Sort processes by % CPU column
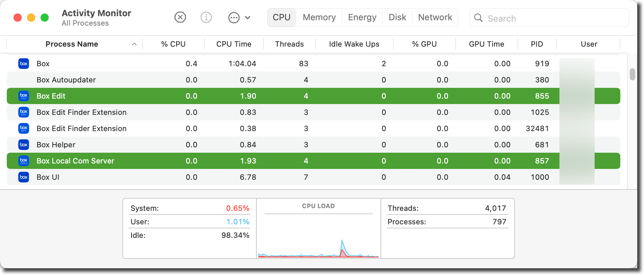644x275 pixels. (173, 44)
